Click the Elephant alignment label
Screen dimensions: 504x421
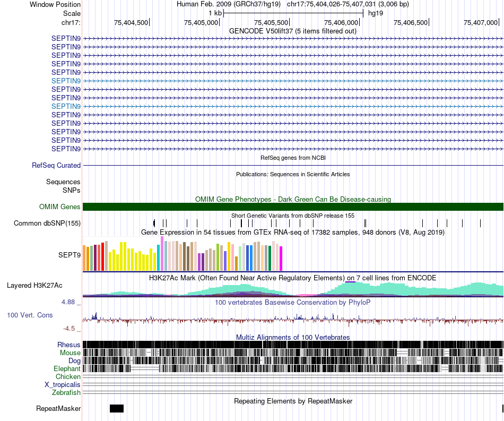coord(67,369)
